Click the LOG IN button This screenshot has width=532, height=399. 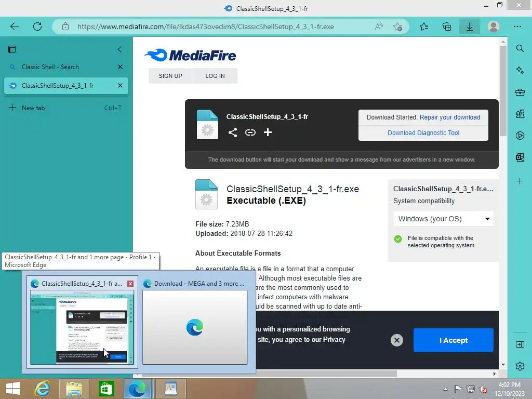[x=215, y=76]
